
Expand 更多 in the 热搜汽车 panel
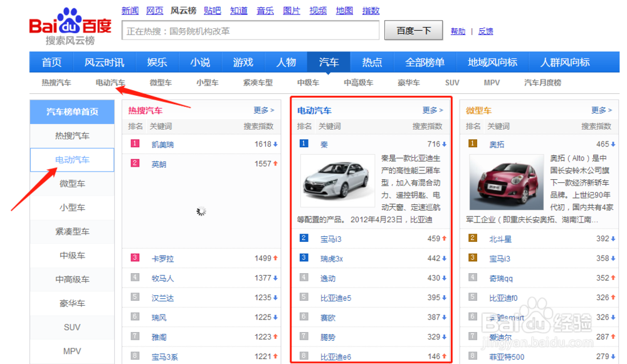(x=264, y=110)
